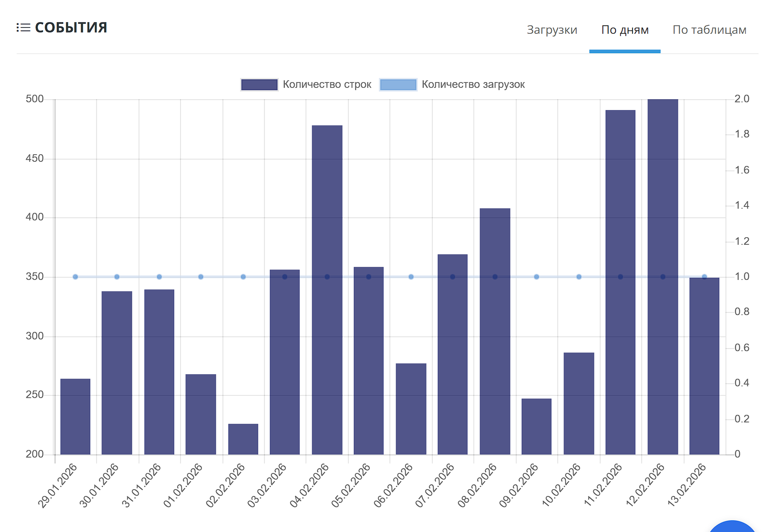Click the 13.02.2026 axis date label

[687, 486]
